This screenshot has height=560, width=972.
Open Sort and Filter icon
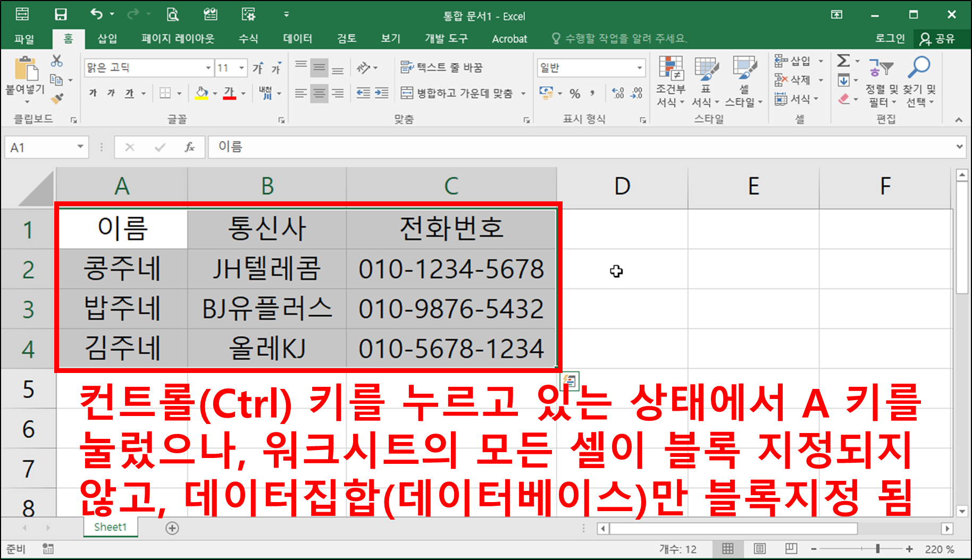(881, 68)
